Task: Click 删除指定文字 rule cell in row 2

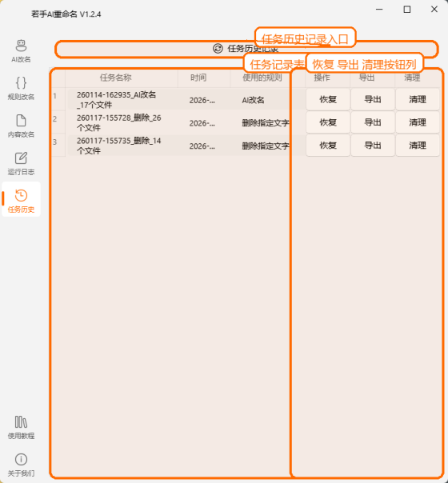Action: [266, 123]
